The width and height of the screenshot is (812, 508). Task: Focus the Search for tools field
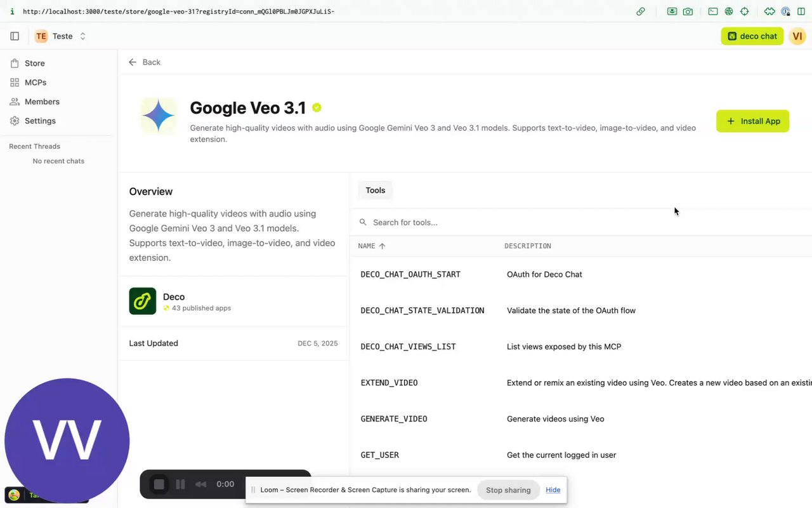point(580,222)
